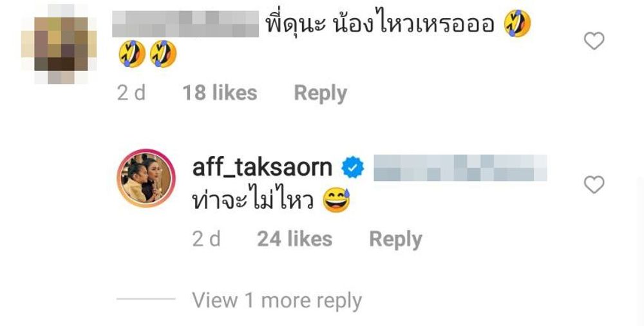This screenshot has width=644, height=326.
Task: Select the Thai text of aff_taksaorn's reply
Action: (253, 200)
